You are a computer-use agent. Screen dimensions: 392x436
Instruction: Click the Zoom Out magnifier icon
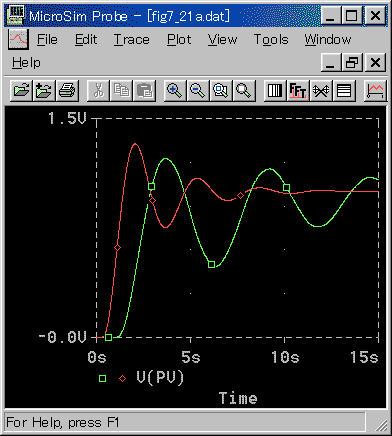(198, 90)
